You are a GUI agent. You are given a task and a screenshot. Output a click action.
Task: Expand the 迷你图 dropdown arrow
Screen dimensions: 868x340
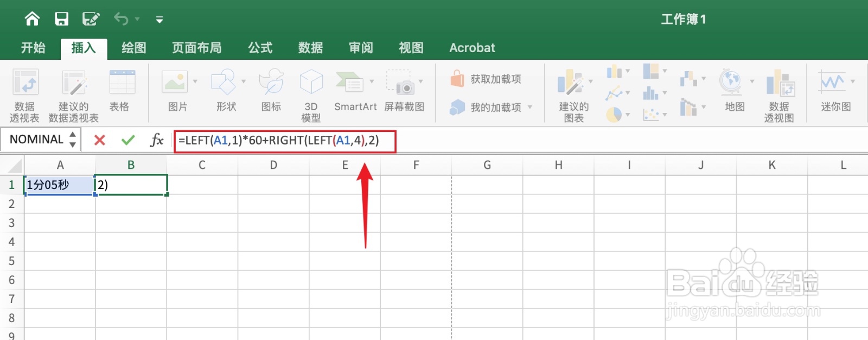point(853,81)
